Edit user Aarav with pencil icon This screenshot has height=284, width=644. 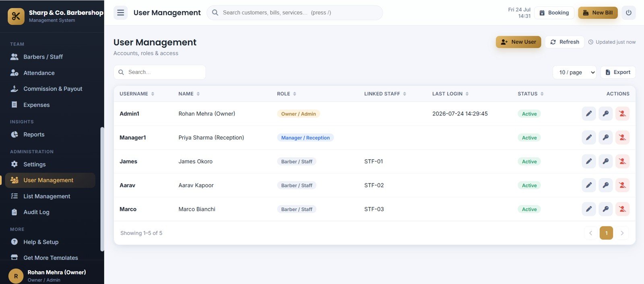tap(588, 185)
